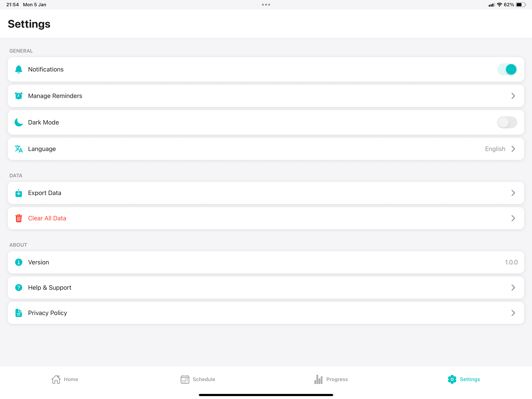Click the 1.0.0 version number
This screenshot has height=399, width=532.
click(x=511, y=262)
